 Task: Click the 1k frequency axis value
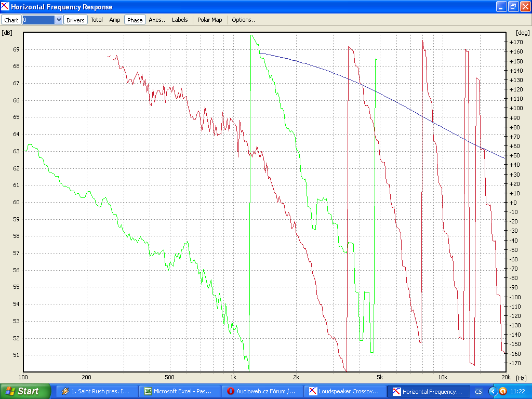(x=233, y=377)
